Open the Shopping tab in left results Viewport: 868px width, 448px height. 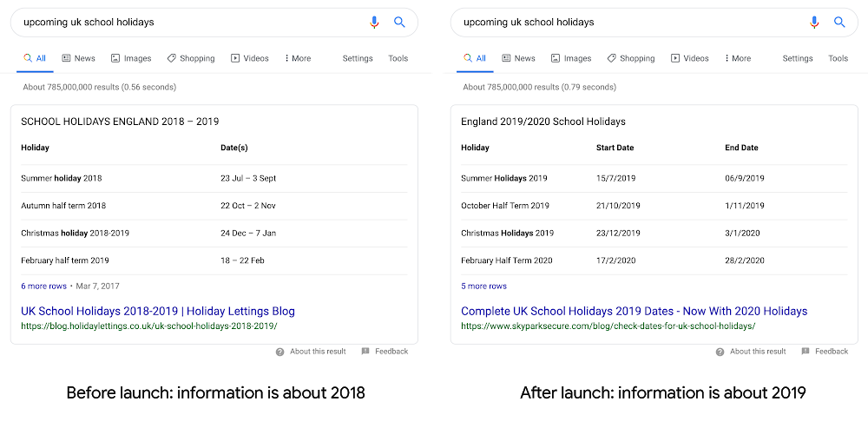point(191,58)
